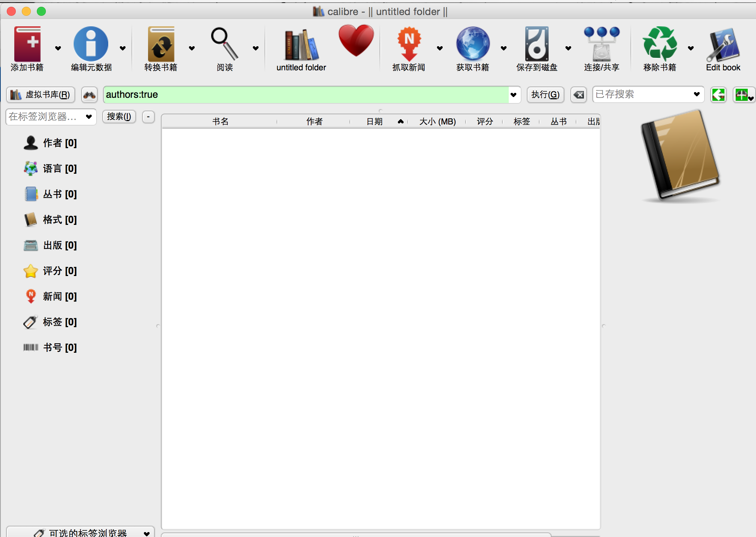This screenshot has height=537, width=756.
Task: Select the Authors (作者) [0] category
Action: coord(50,143)
